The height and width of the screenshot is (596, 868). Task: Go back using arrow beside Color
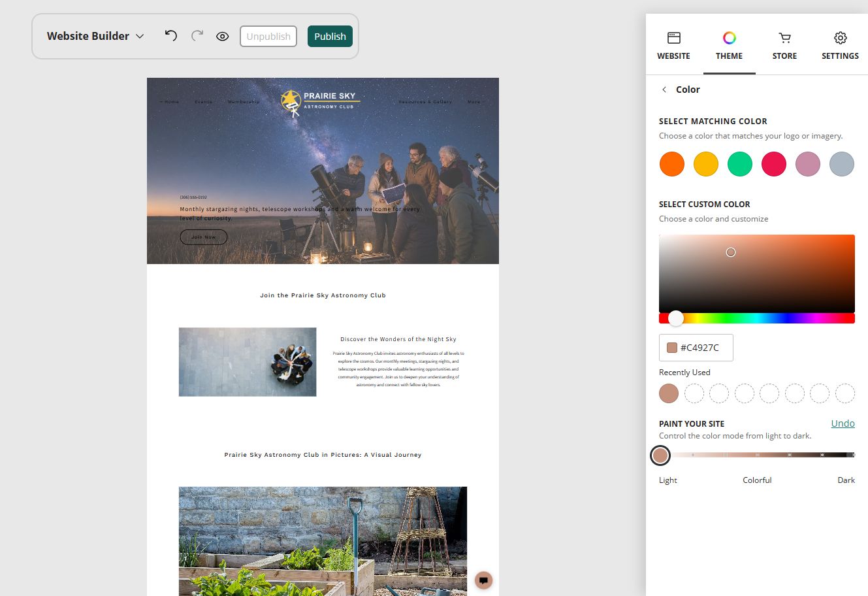[x=664, y=90]
